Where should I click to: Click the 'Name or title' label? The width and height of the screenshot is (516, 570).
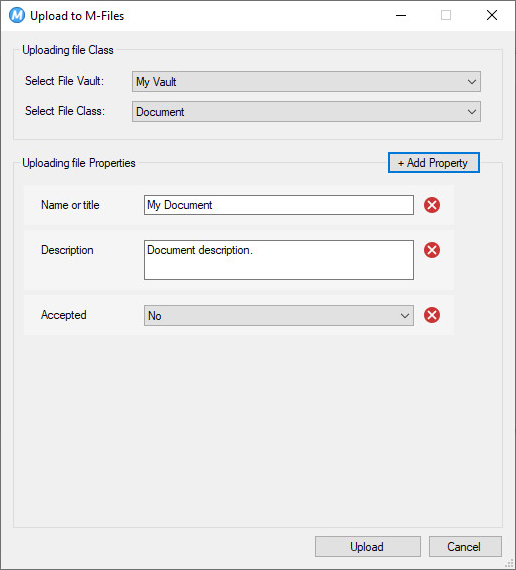pyautogui.click(x=70, y=205)
